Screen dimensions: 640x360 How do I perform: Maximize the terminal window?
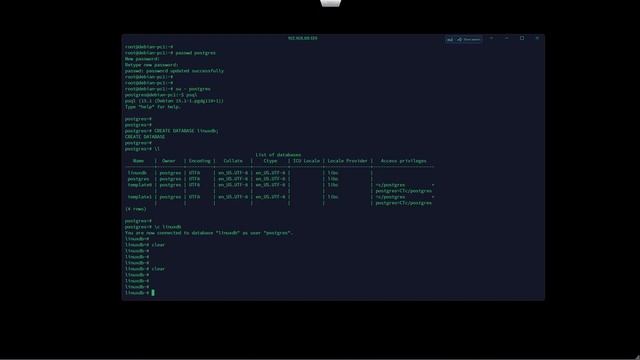522,38
